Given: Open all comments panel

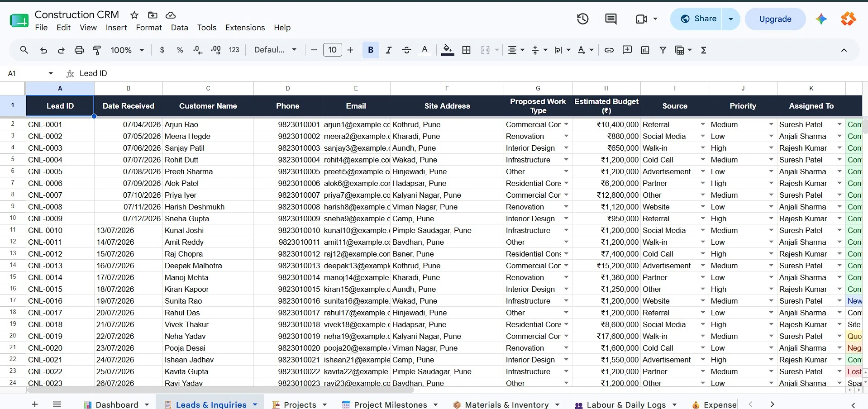Looking at the screenshot, I should click(x=611, y=19).
